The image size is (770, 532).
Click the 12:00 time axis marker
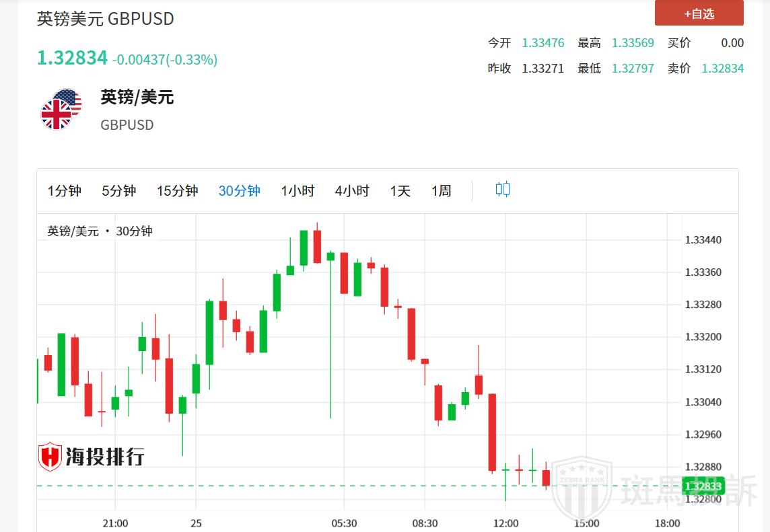[505, 523]
